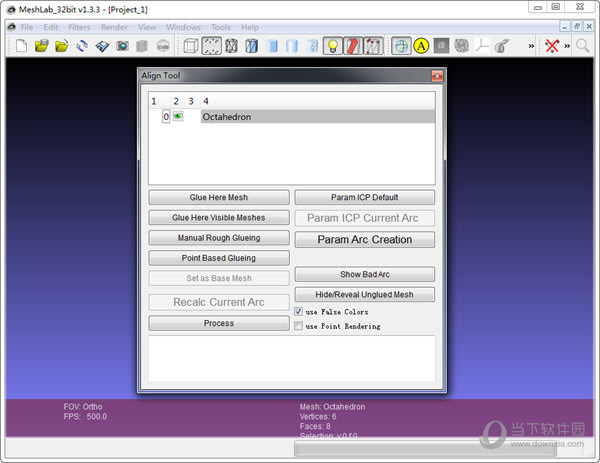Image resolution: width=600 pixels, height=463 pixels.
Task: Open the Tools menu
Action: (x=221, y=27)
